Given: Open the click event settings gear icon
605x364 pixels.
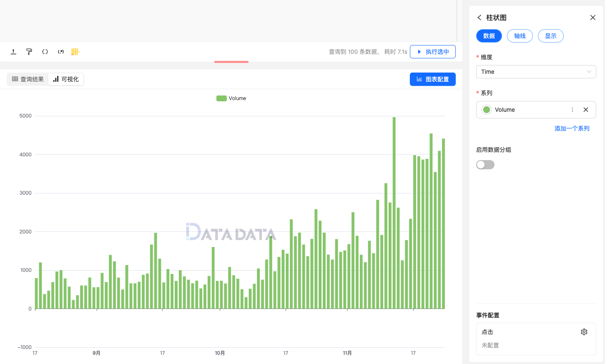Looking at the screenshot, I should [x=584, y=331].
